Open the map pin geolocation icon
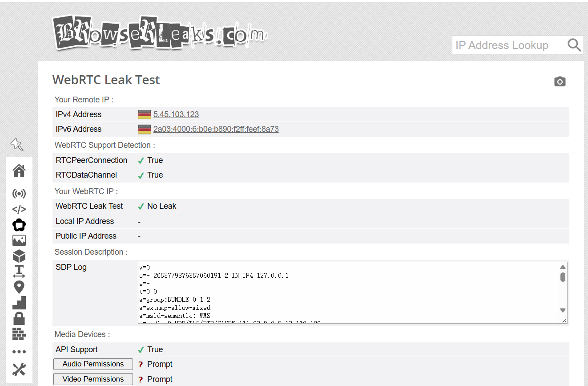The height and width of the screenshot is (386, 588). pyautogui.click(x=19, y=287)
